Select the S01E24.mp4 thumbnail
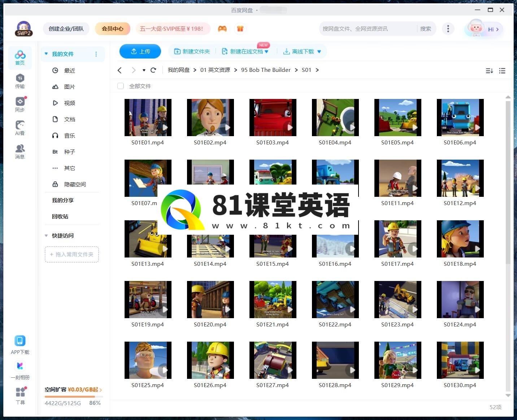 [x=460, y=299]
